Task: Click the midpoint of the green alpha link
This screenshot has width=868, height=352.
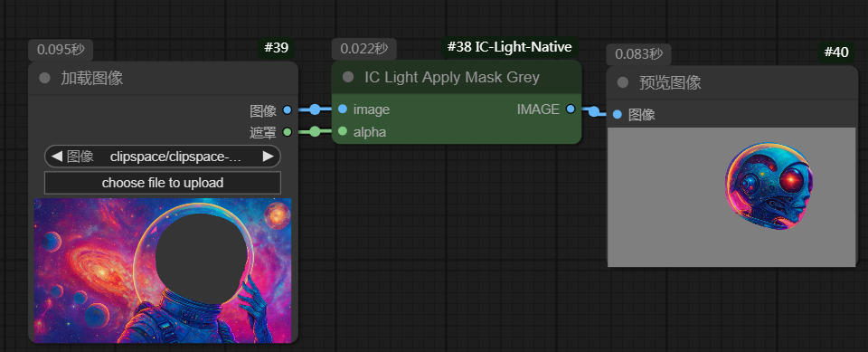Action: (x=315, y=131)
